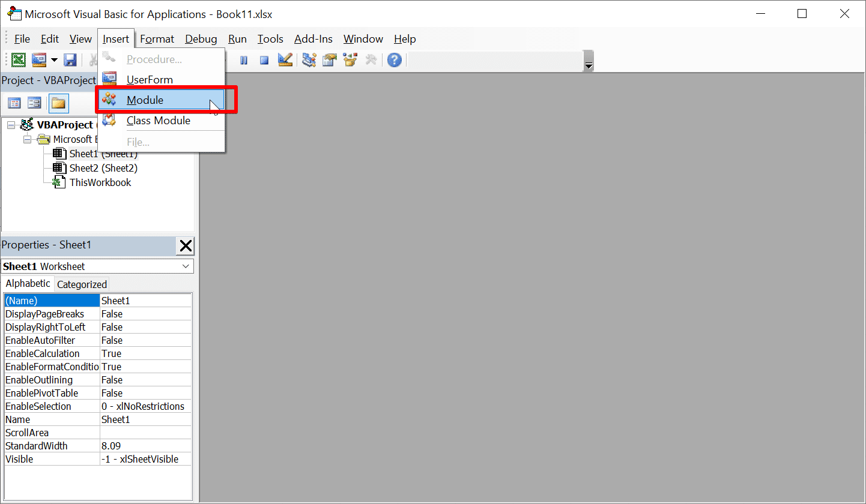Minimize the Visual Basic window
This screenshot has width=866, height=504.
point(761,13)
